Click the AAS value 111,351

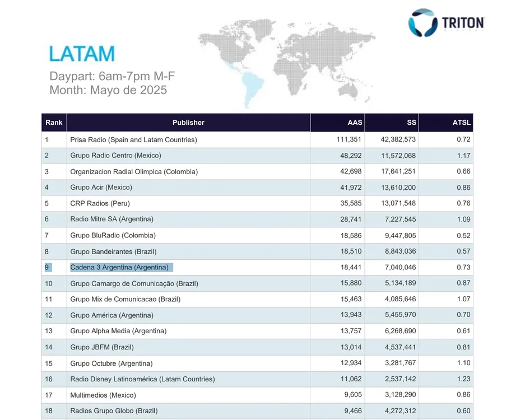pos(349,139)
